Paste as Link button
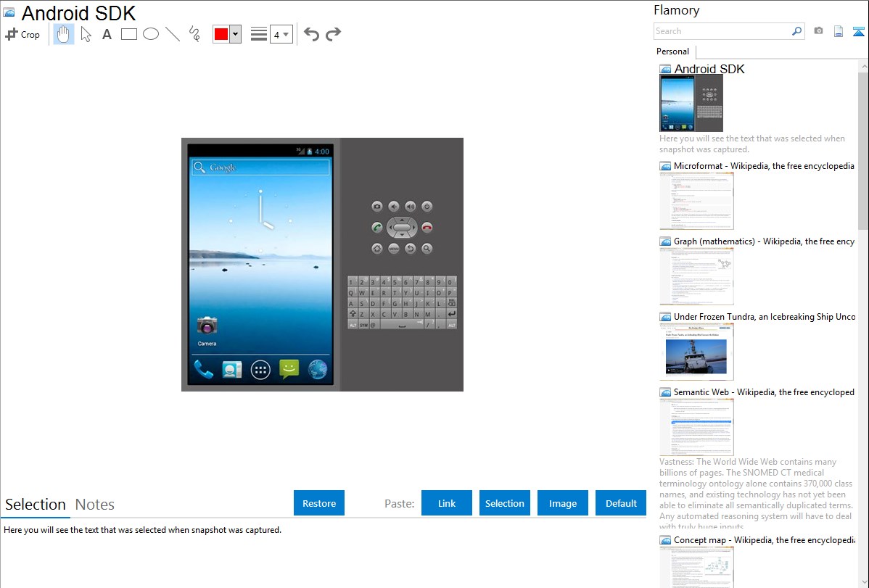The width and height of the screenshot is (869, 588). tap(447, 503)
